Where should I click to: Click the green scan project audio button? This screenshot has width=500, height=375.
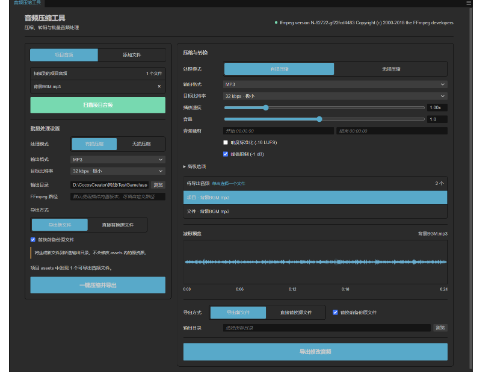pos(98,105)
